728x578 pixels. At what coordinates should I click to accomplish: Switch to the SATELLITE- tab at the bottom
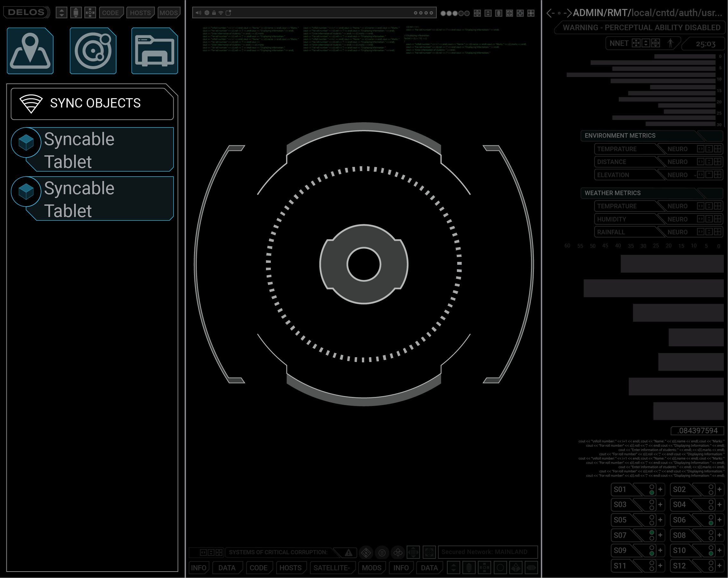(331, 567)
